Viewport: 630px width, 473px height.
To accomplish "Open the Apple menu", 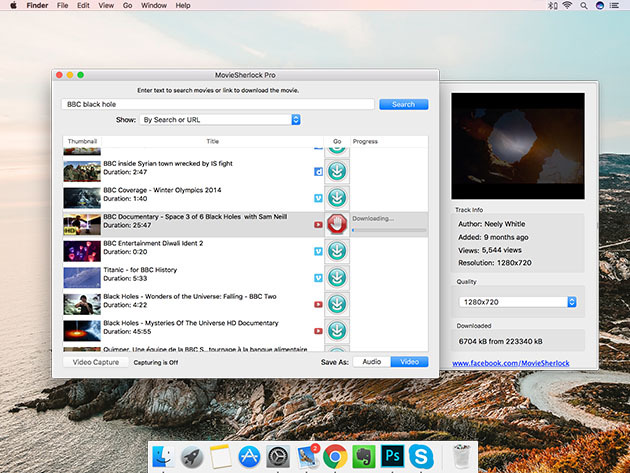I will 13,5.
